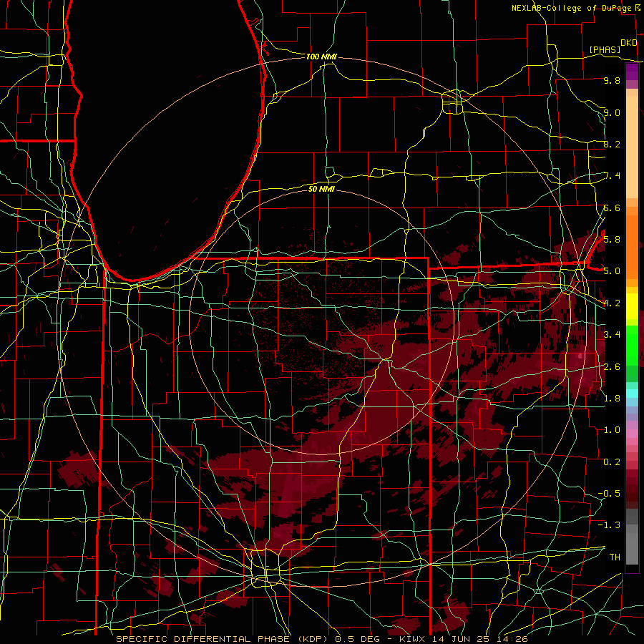
Task: Click the 9.8 value on the scale
Action: point(612,80)
